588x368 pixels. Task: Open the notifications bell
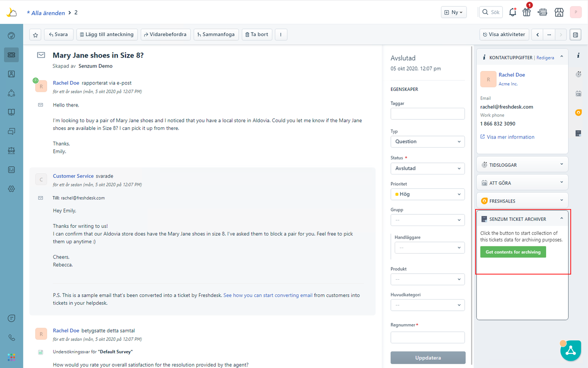[512, 12]
